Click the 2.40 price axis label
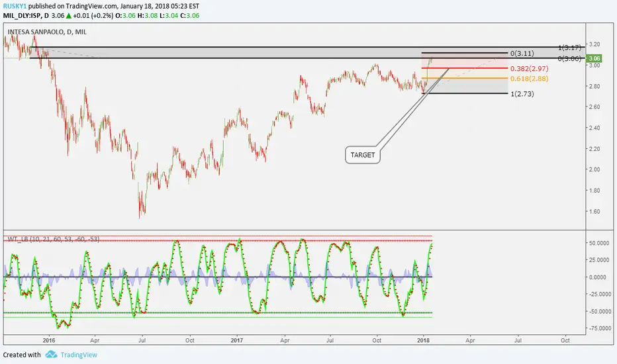The width and height of the screenshot is (617, 364). click(x=594, y=128)
